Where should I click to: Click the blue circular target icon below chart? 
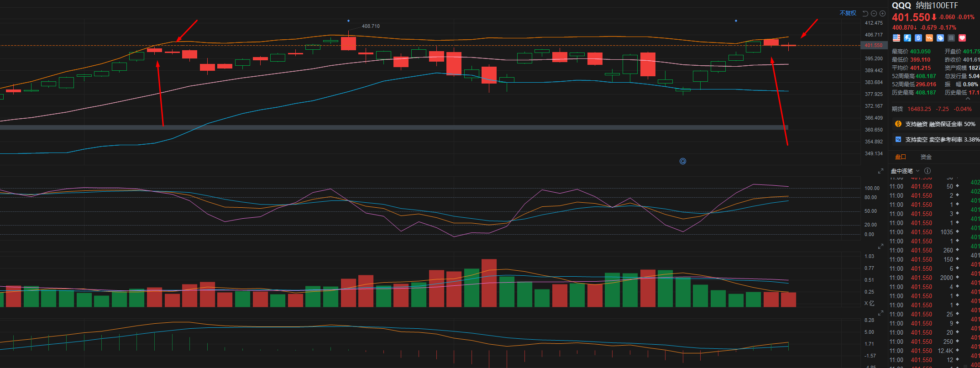point(683,161)
